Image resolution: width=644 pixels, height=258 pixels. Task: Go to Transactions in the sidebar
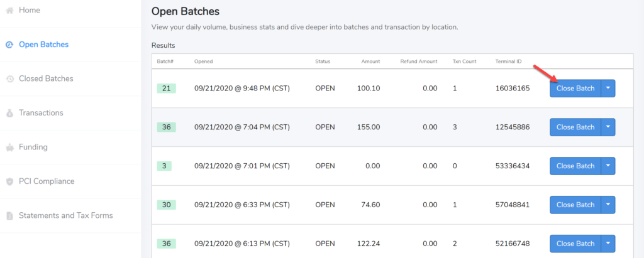point(41,113)
